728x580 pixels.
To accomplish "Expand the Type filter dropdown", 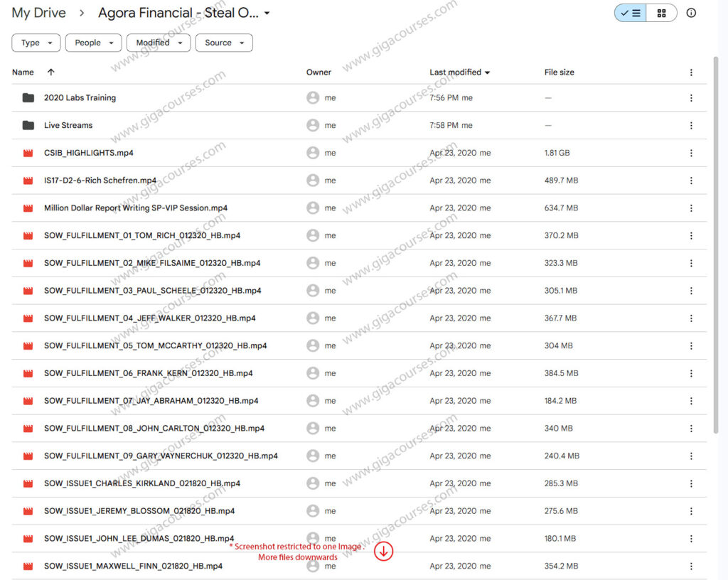I will 36,43.
